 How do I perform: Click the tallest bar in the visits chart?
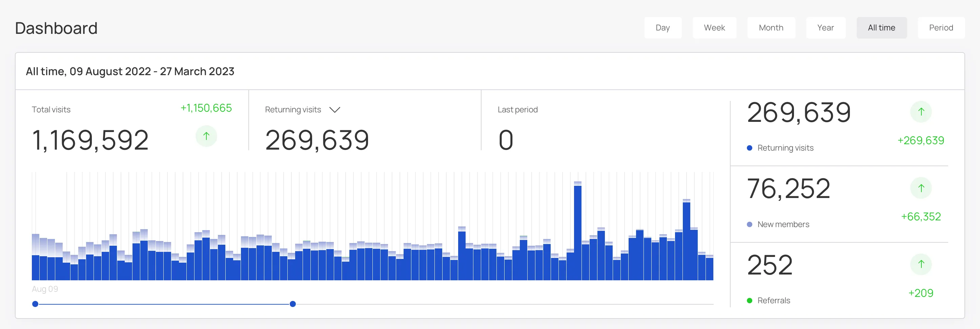click(x=577, y=231)
